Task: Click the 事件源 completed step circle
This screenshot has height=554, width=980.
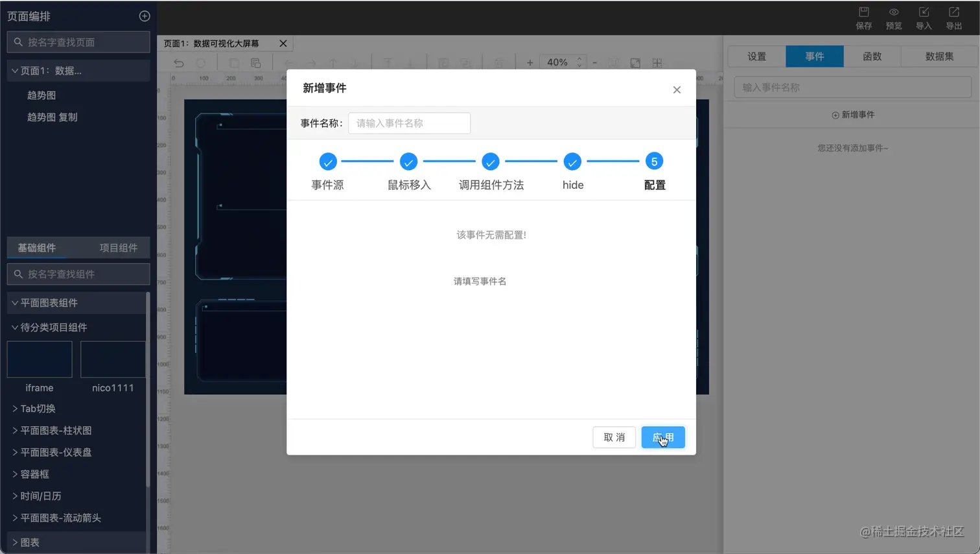Action: click(328, 162)
